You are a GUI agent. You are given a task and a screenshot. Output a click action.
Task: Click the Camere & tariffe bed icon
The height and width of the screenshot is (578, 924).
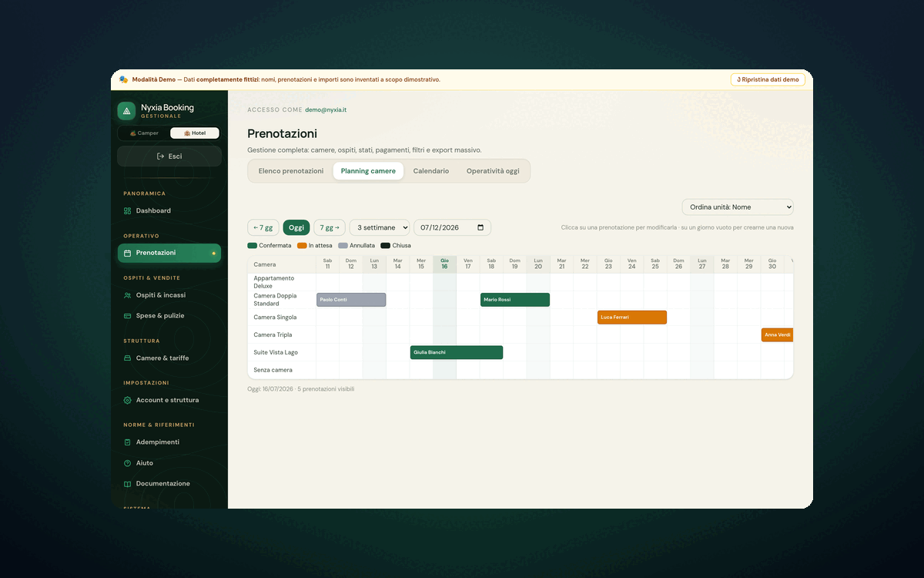coord(128,358)
